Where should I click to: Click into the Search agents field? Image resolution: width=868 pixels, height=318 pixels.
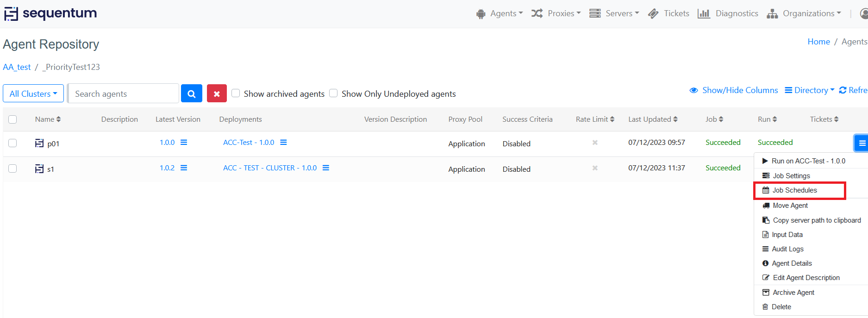point(123,94)
